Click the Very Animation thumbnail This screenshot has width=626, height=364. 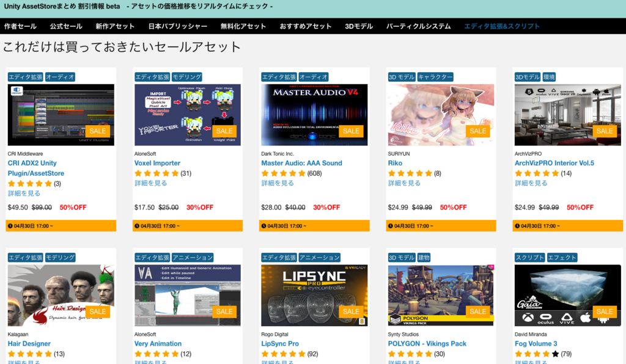pyautogui.click(x=187, y=296)
